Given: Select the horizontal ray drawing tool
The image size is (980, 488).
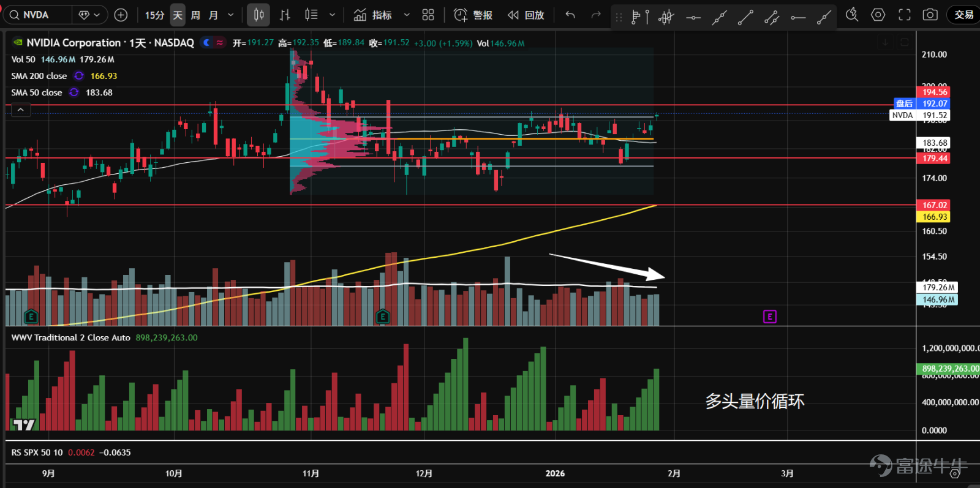Looking at the screenshot, I should (798, 17).
